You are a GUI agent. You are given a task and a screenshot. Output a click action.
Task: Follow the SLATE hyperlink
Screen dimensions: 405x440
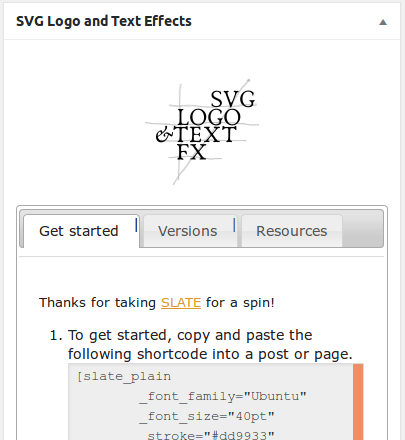[181, 303]
